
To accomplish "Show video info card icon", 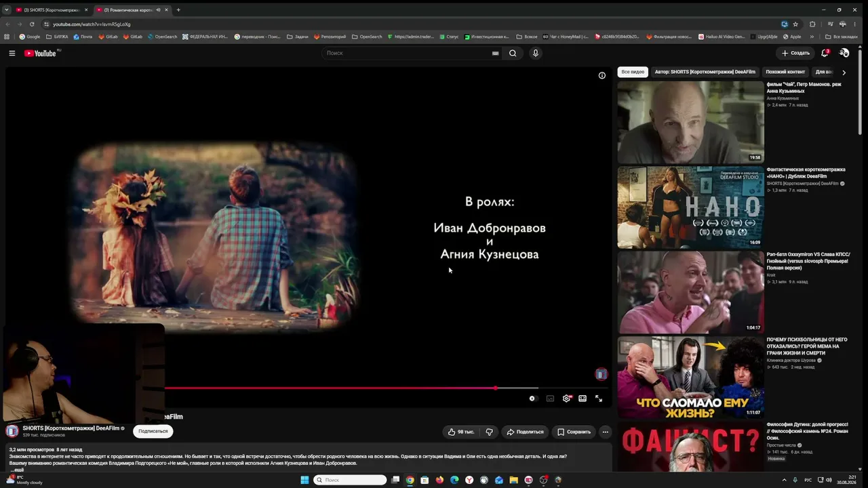I will tap(601, 75).
